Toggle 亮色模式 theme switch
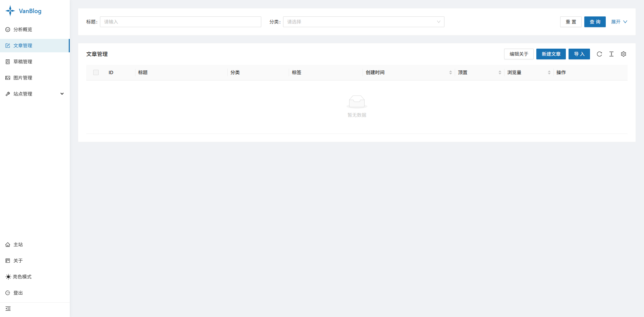This screenshot has width=644, height=317. (19, 277)
